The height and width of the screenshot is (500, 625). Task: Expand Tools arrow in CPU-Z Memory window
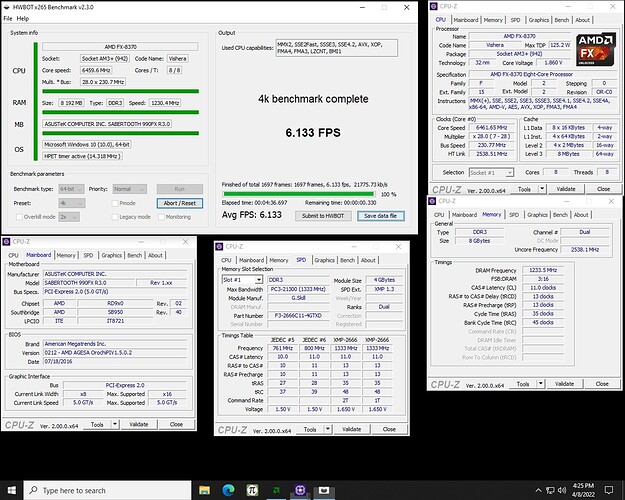point(540,384)
